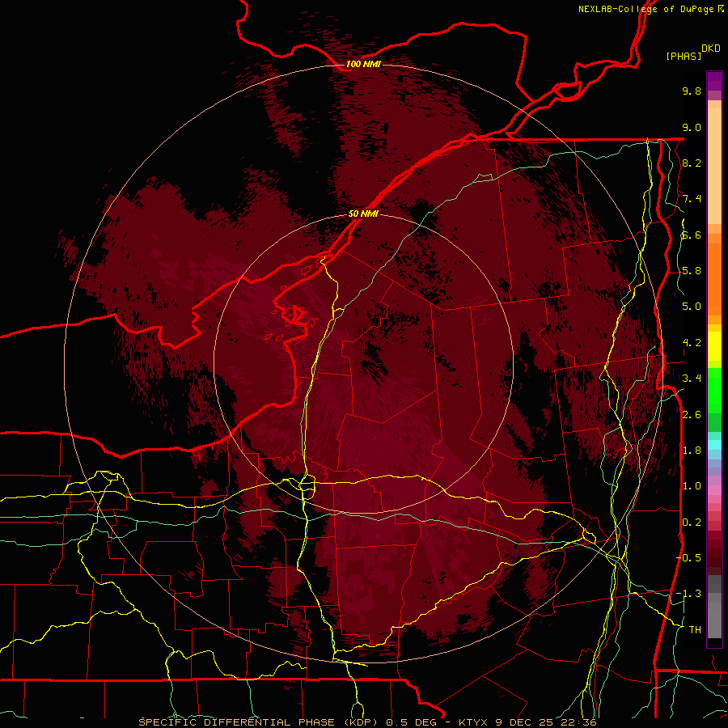Click the 50 NMI range ring label

coord(363,214)
